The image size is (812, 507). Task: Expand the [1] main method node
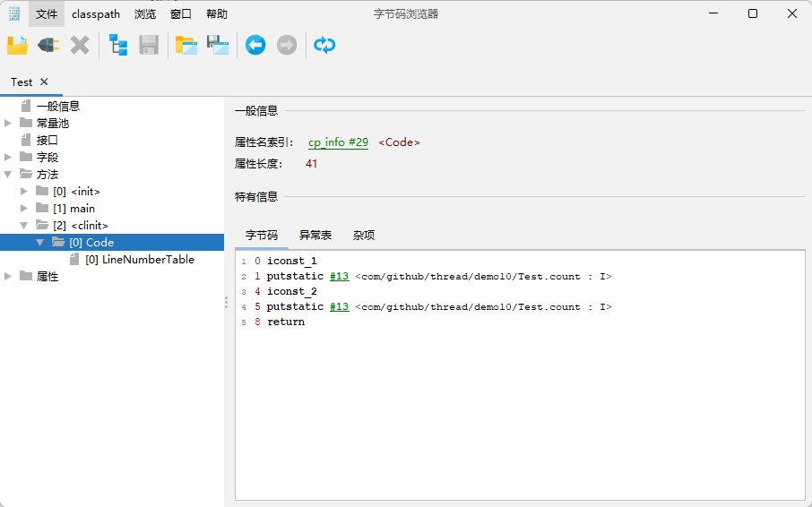(x=24, y=209)
